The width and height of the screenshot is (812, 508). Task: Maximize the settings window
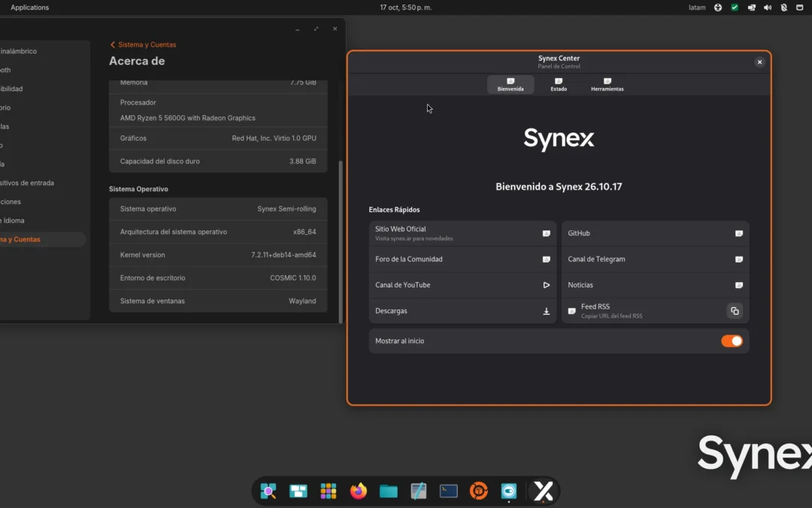click(x=316, y=29)
